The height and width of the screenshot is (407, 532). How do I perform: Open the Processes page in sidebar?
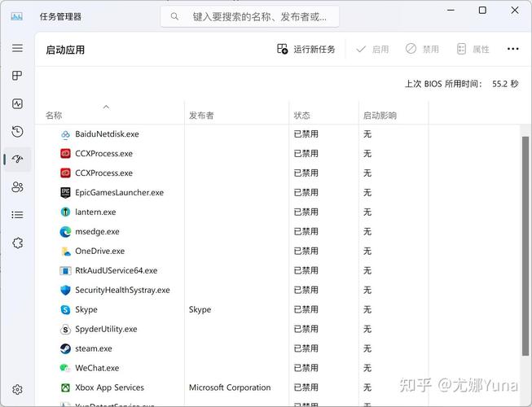coord(17,75)
